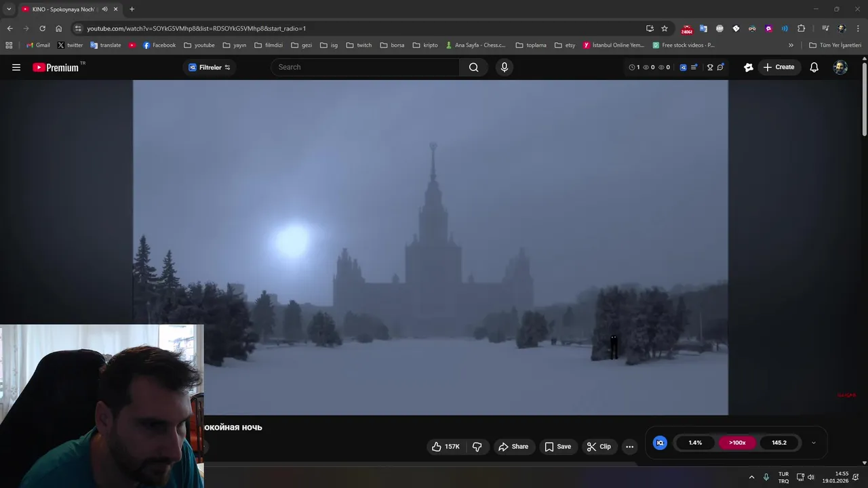Open Chrome three-dot menu
Image resolution: width=868 pixels, height=488 pixels.
(858, 28)
